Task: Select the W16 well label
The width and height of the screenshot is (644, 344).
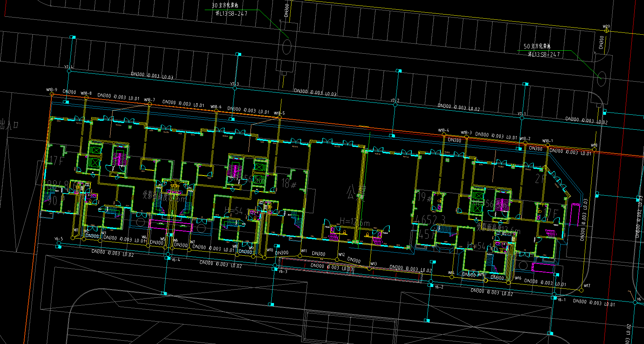Action: (x=518, y=278)
